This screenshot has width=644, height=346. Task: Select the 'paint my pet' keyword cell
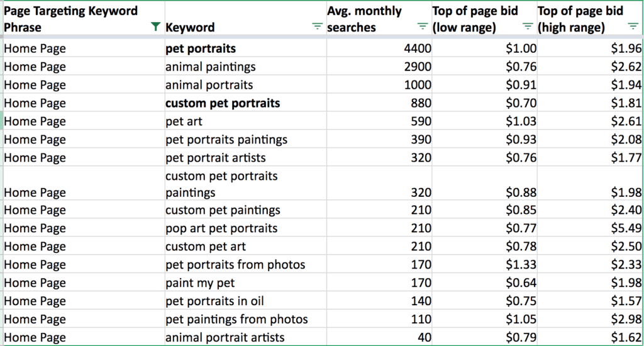[245, 282]
